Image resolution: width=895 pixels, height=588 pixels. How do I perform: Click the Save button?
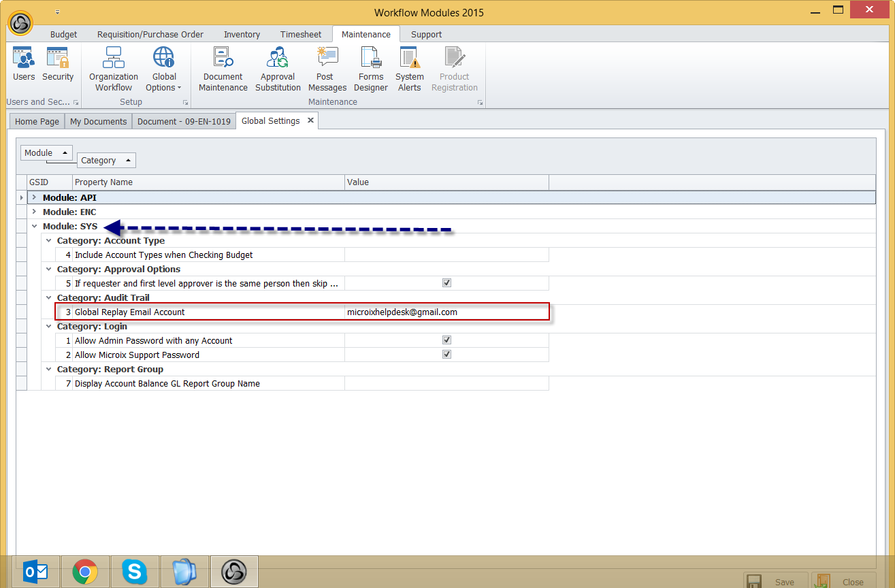[x=775, y=582]
